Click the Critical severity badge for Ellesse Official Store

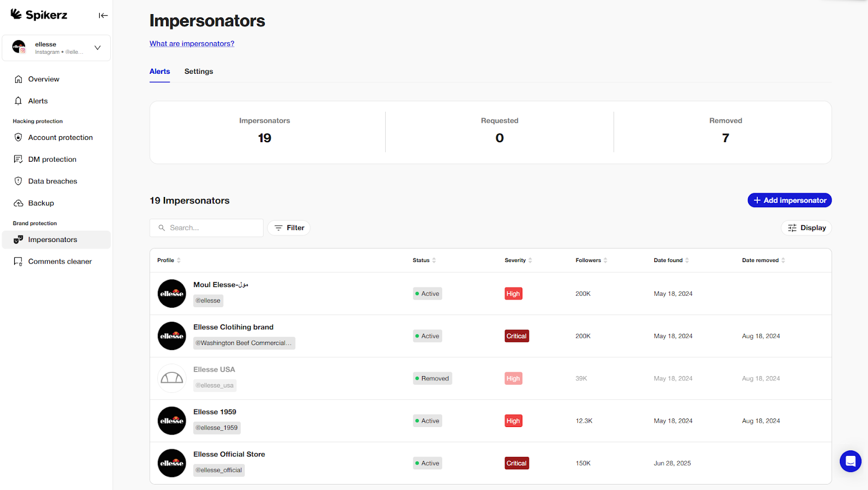point(516,463)
